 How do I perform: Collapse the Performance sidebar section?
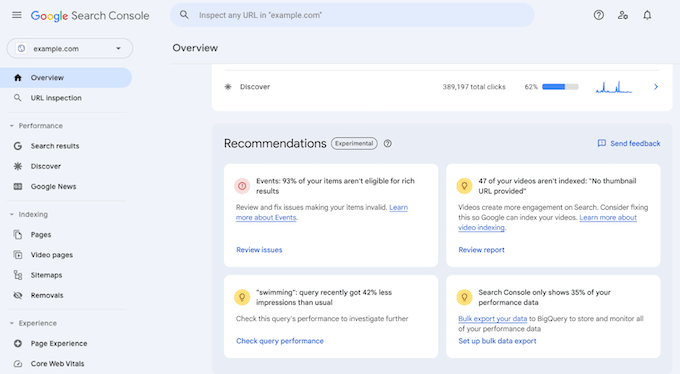tap(12, 126)
